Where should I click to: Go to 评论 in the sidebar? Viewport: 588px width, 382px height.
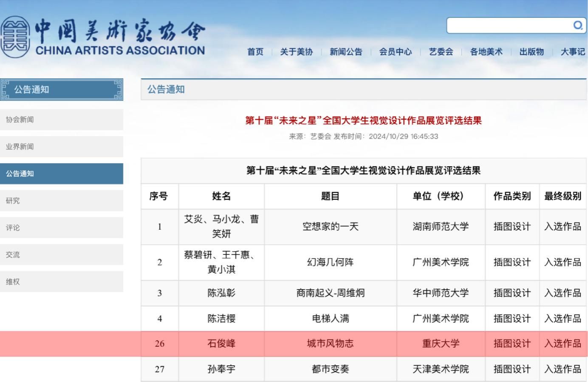pyautogui.click(x=62, y=228)
